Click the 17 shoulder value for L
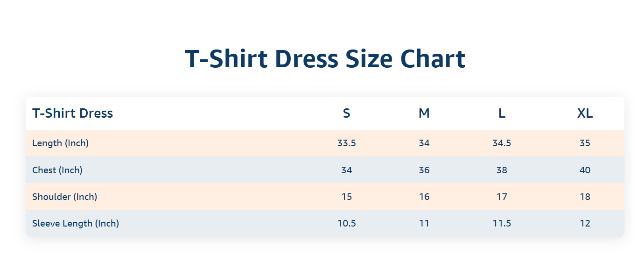 pyautogui.click(x=502, y=197)
